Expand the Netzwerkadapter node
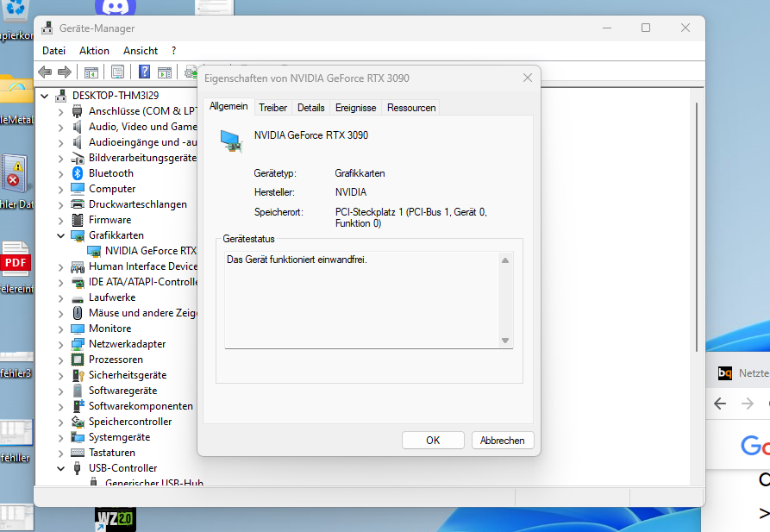This screenshot has height=532, width=770. pos(60,344)
